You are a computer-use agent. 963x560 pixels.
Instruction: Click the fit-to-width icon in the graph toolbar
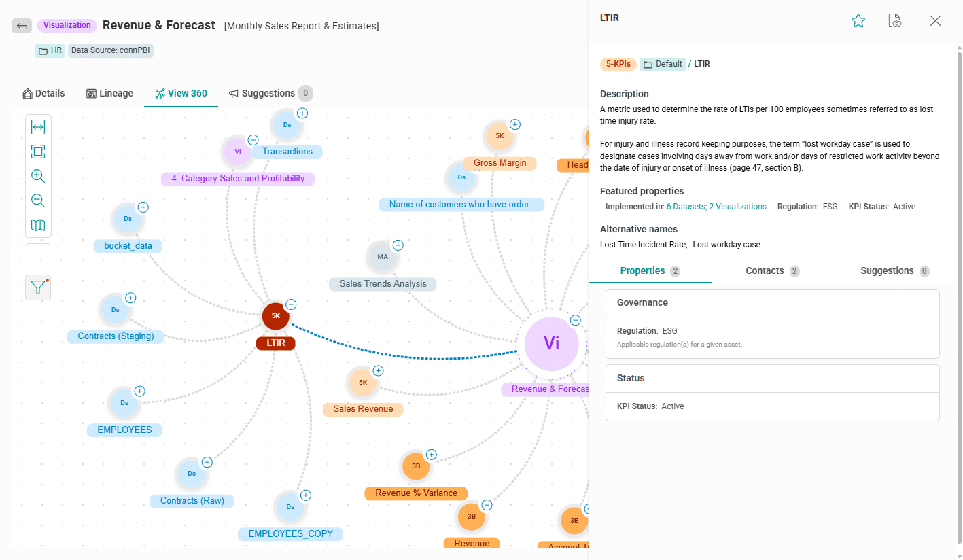point(38,126)
